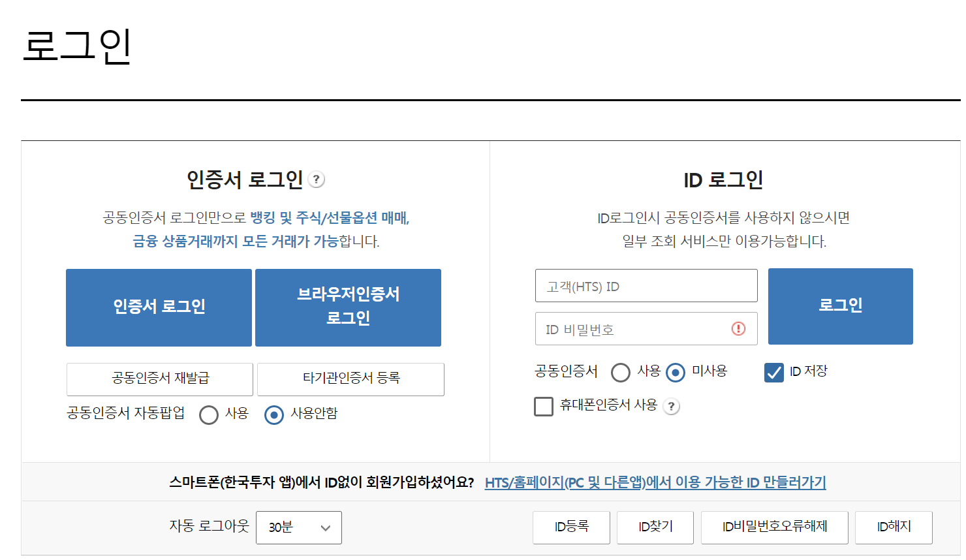Screen dimensions: 966x560
Task: Click the blue 로그인 button for ID login
Action: click(x=841, y=306)
